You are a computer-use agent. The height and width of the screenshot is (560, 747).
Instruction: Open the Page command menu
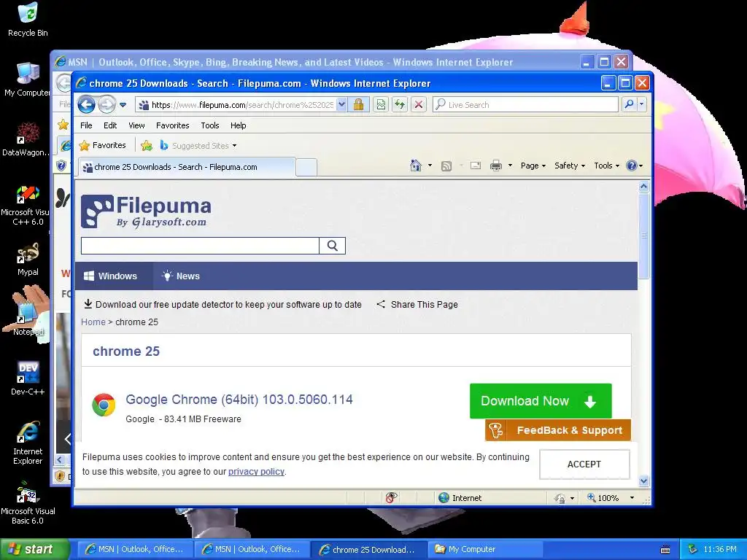coord(533,166)
